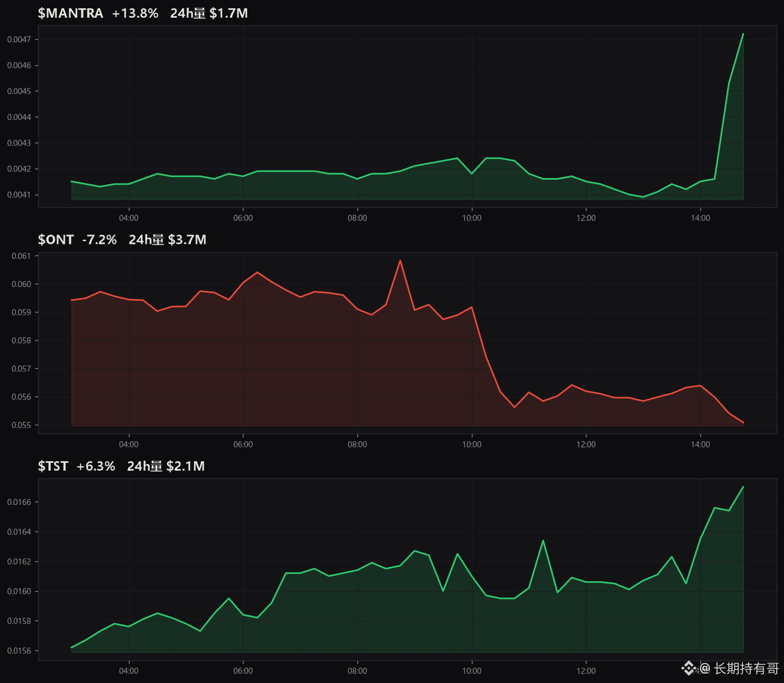
Task: Click 12:00 on the $TST time axis
Action: coord(586,671)
